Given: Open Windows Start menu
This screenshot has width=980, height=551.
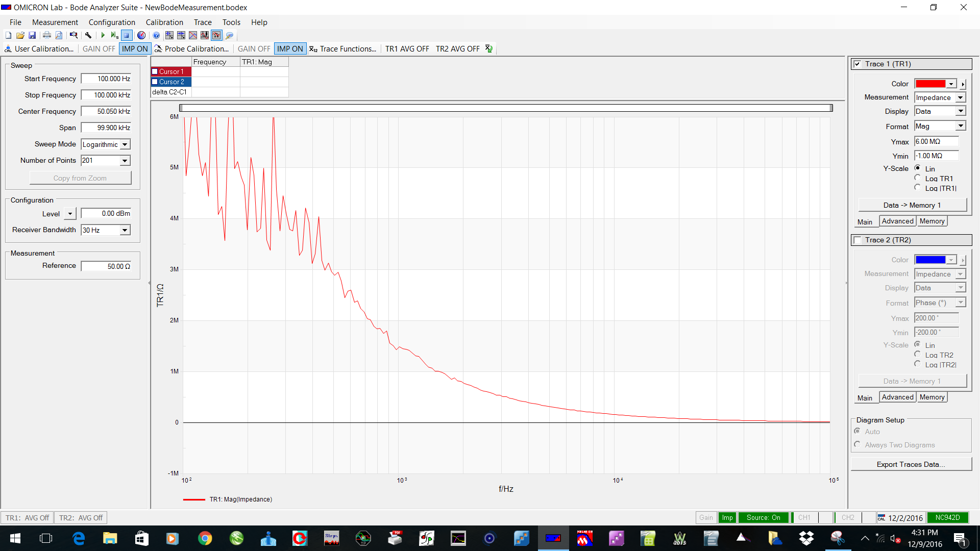Looking at the screenshot, I should [x=15, y=538].
